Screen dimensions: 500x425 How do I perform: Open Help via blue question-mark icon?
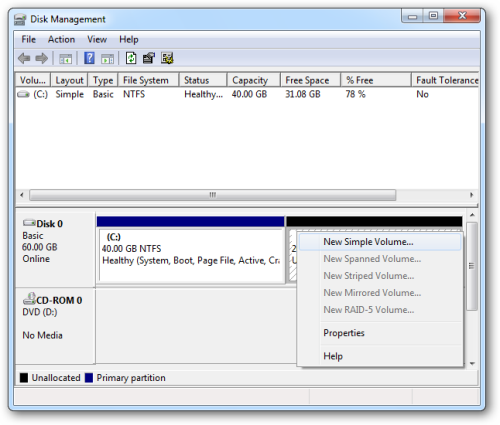point(89,58)
